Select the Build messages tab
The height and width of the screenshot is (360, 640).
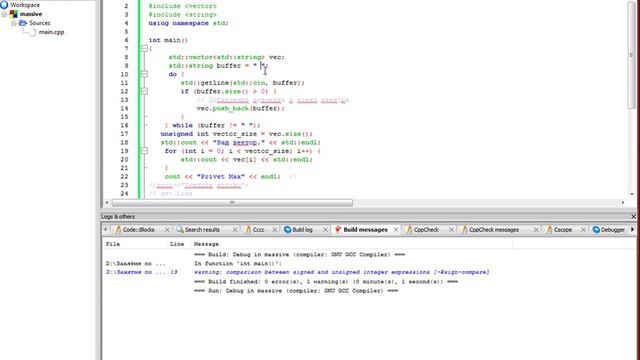point(365,230)
